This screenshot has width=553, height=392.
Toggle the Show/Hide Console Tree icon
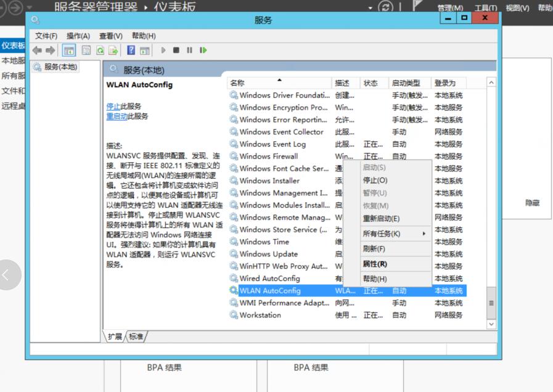70,50
